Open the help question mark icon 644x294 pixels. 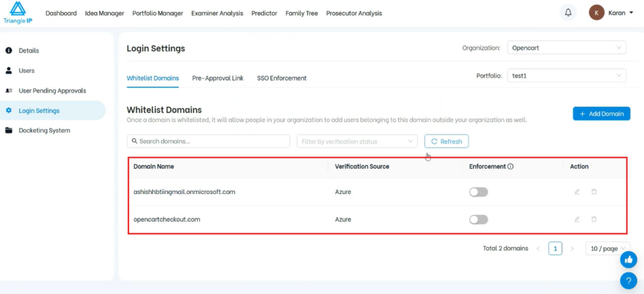(x=628, y=280)
